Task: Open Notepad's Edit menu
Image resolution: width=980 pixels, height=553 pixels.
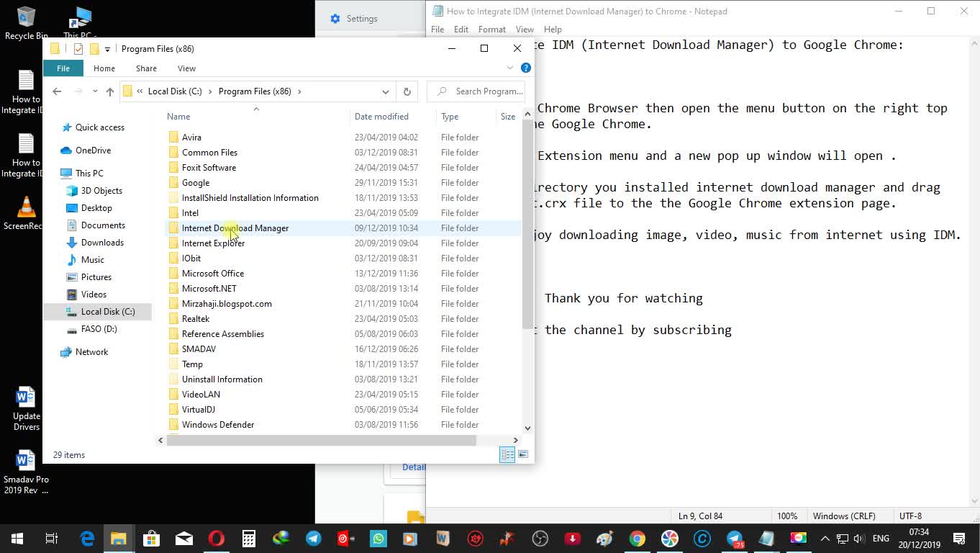Action: (461, 30)
